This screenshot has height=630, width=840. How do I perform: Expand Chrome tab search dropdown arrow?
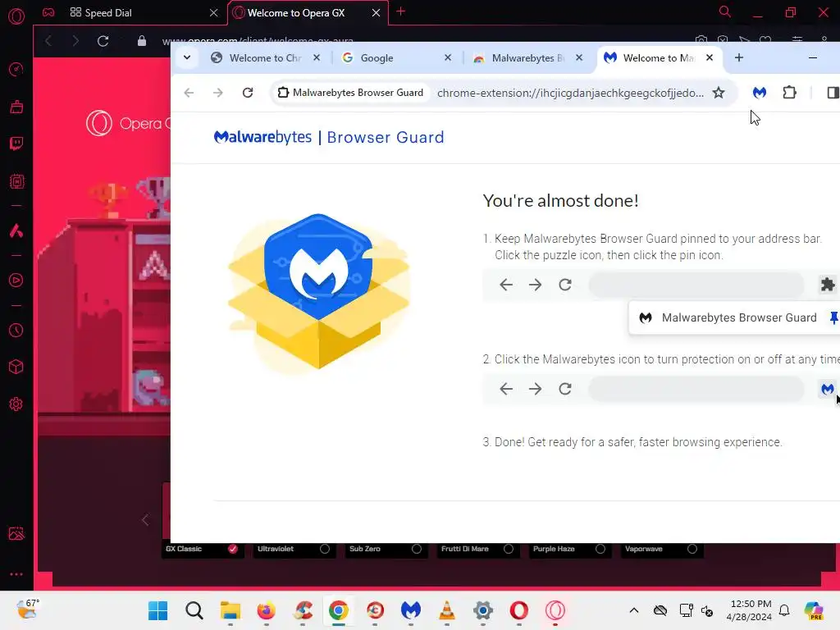(187, 57)
